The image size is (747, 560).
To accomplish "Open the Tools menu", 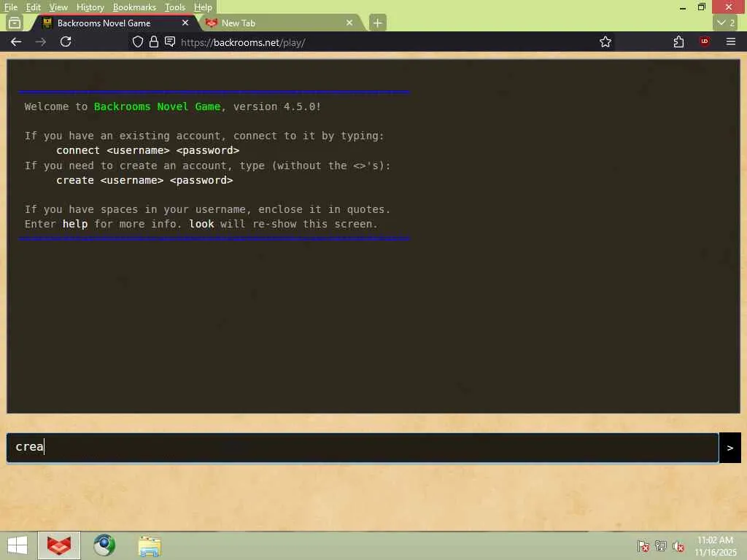I will pyautogui.click(x=175, y=7).
